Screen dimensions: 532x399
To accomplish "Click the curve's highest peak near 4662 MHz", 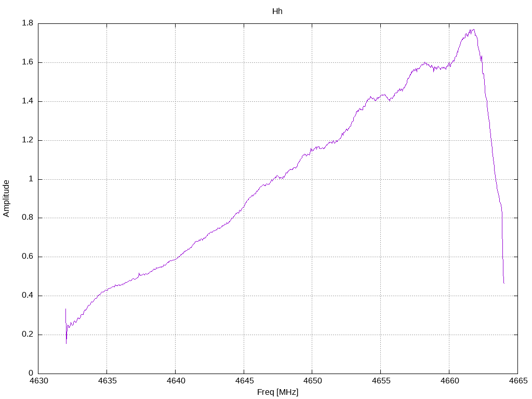I will pyautogui.click(x=473, y=30).
